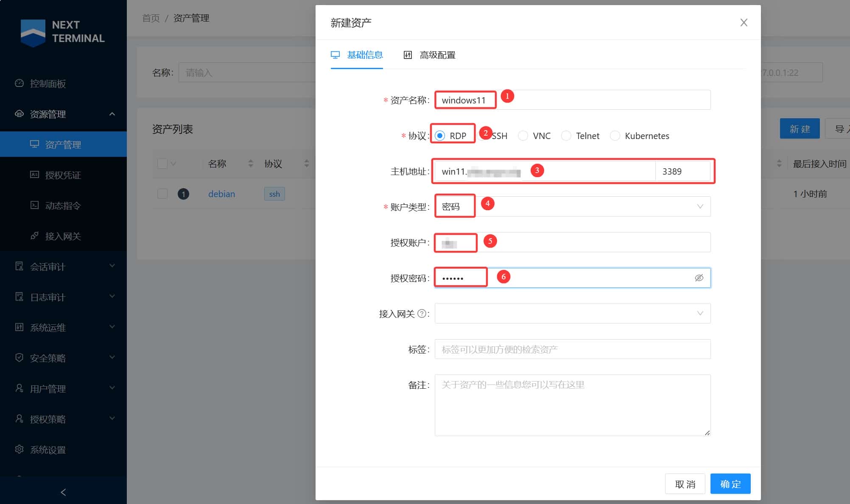Click the 接入网关 help question-mark icon
The image size is (850, 504).
pos(422,314)
